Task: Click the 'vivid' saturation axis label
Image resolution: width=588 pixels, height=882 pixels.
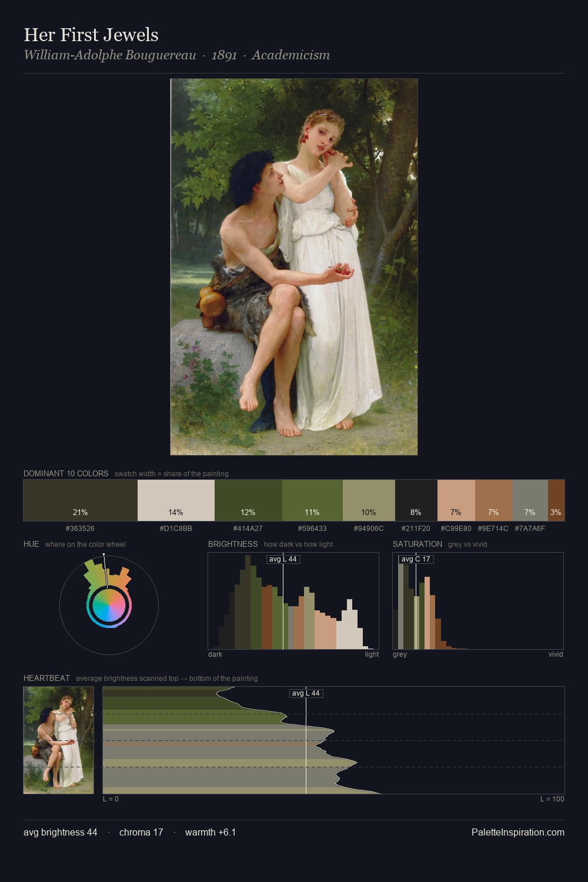Action: point(556,654)
